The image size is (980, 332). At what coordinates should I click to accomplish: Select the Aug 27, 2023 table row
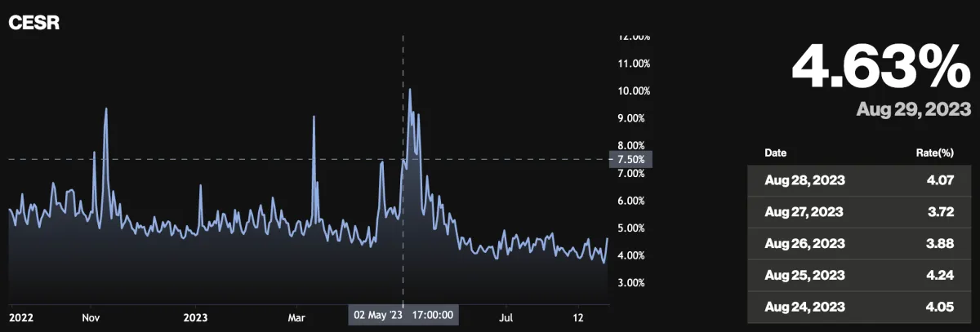coord(859,211)
